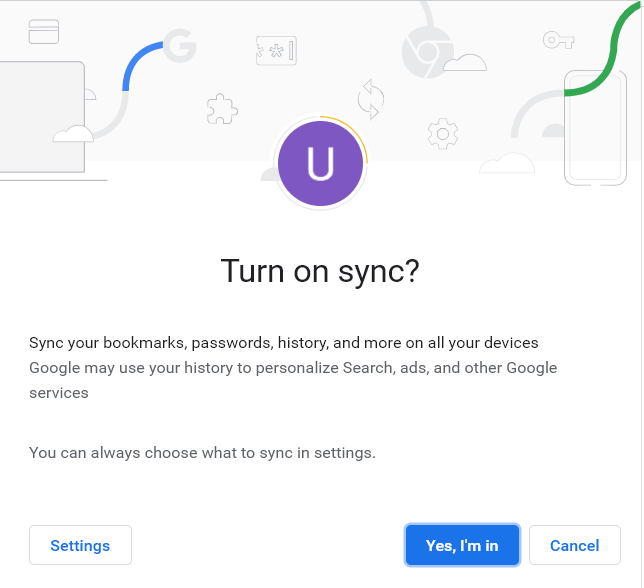Click the gear settings illustration icon
Image resolution: width=644 pixels, height=588 pixels.
[443, 134]
